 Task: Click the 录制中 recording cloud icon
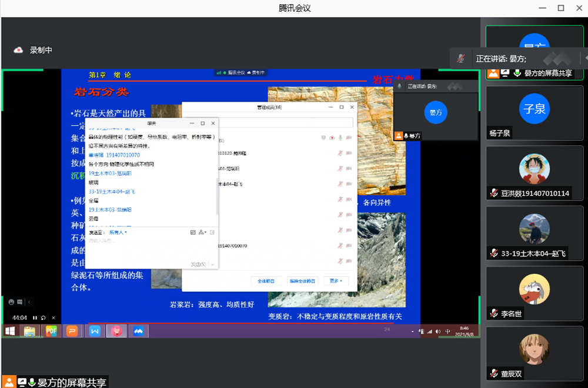coord(18,51)
